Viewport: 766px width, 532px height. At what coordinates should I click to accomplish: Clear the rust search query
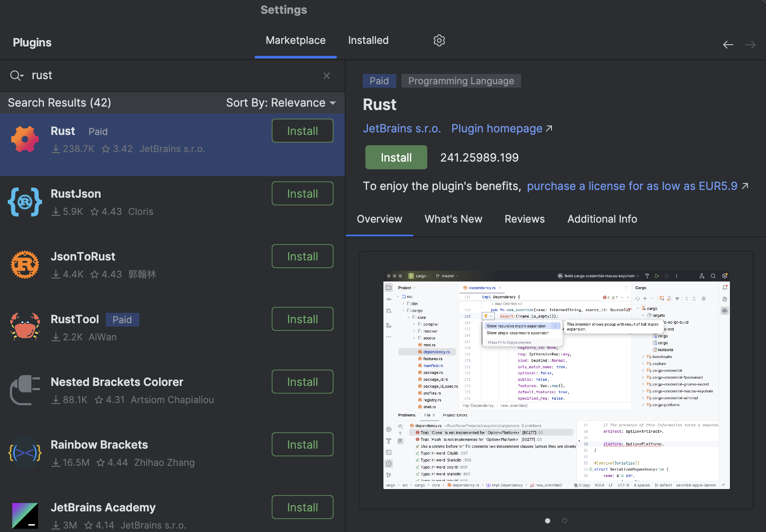click(x=327, y=75)
